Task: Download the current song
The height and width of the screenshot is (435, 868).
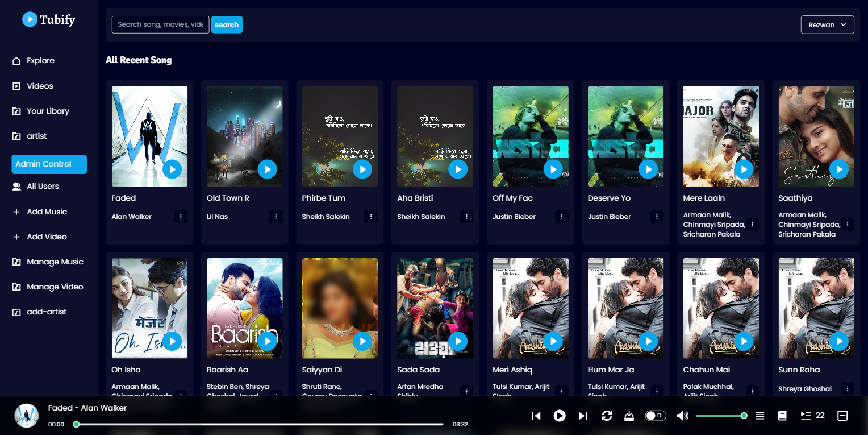Action: [x=629, y=416]
